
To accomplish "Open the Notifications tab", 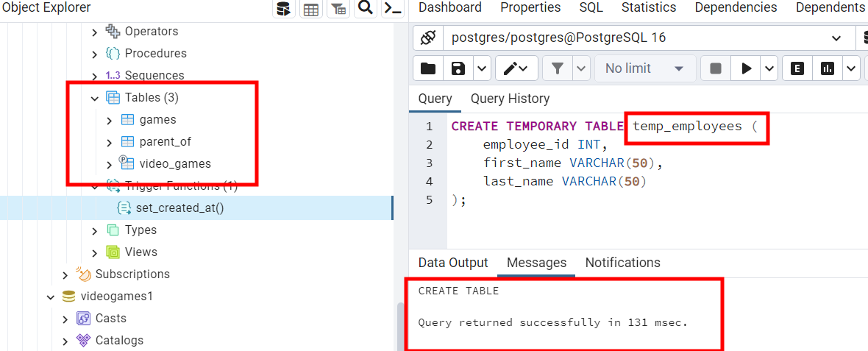I will point(622,263).
